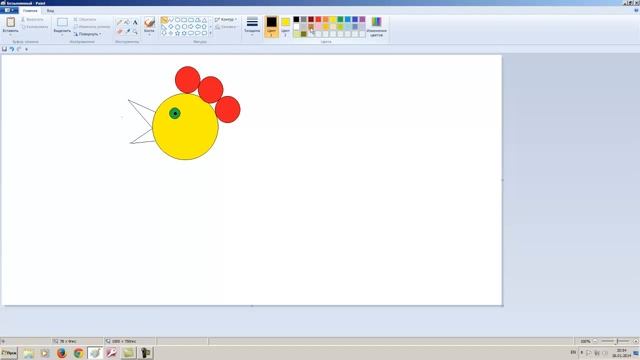The image size is (640, 360).
Task: Expand the Select dropdown arrow
Action: 62,35
